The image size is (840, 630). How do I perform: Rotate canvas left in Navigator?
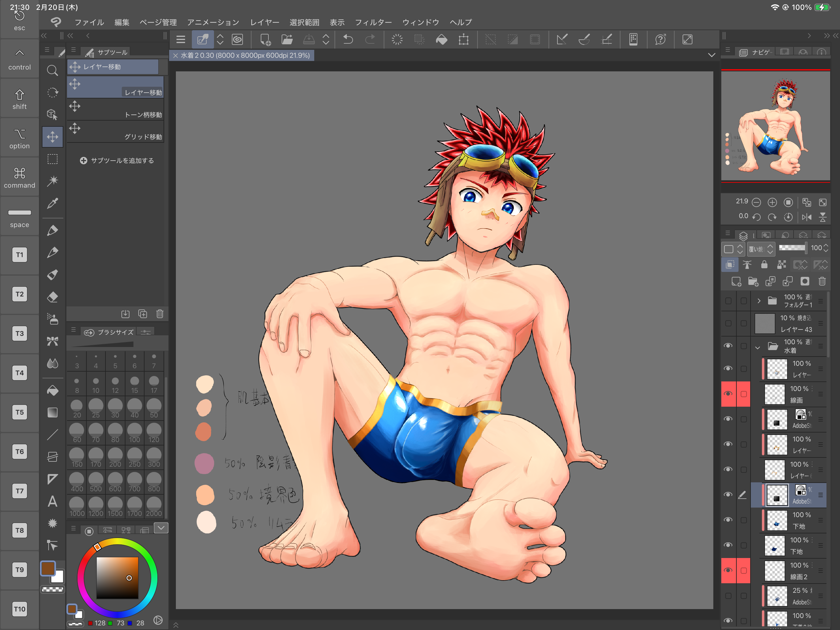[x=756, y=217]
